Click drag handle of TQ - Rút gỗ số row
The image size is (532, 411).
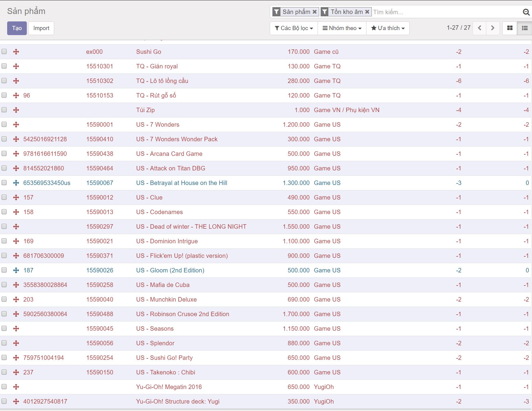coord(16,95)
